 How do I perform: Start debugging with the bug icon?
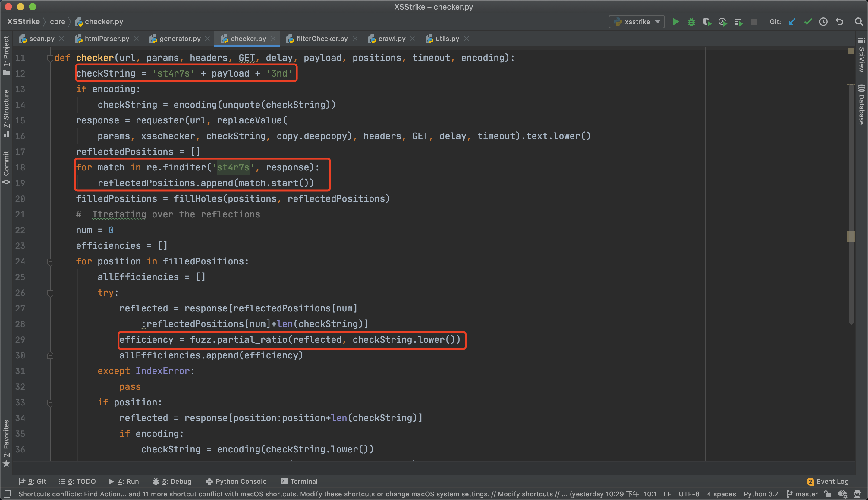[691, 22]
